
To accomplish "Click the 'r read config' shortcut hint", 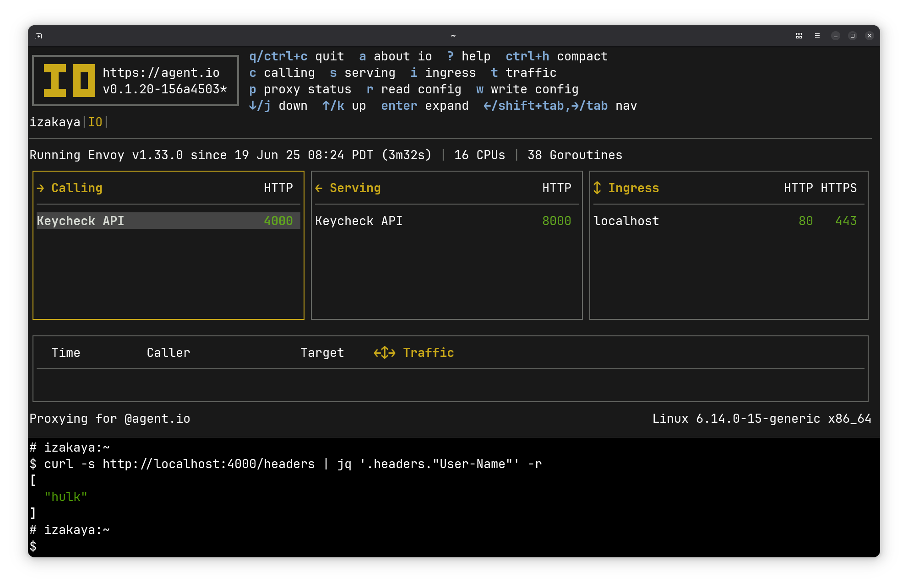I will [x=414, y=89].
